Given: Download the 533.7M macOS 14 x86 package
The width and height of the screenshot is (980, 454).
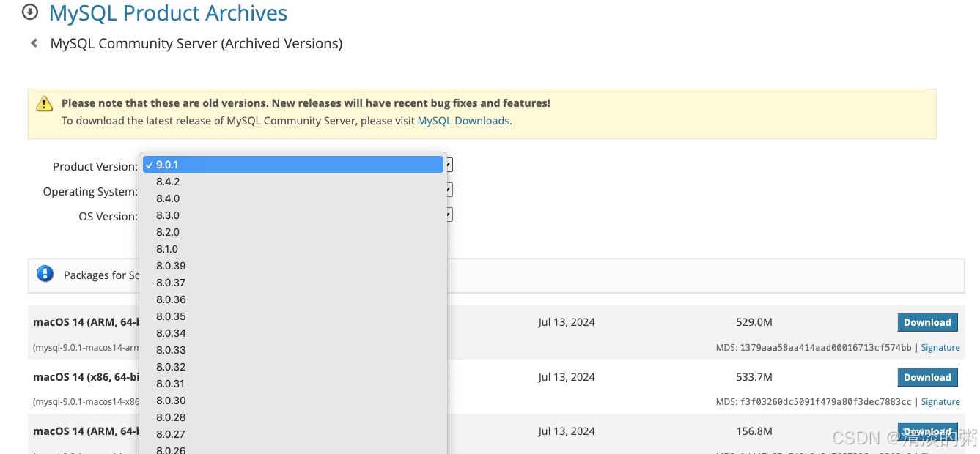Looking at the screenshot, I should 927,377.
